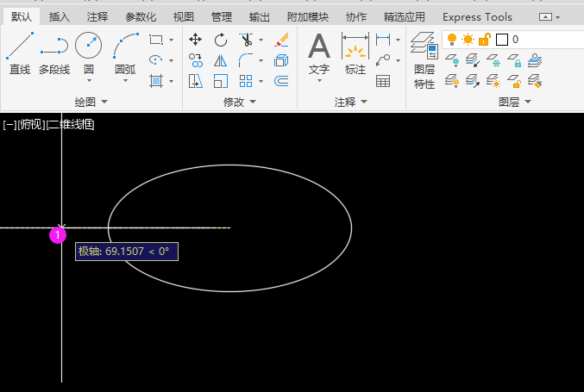Expand the 注释 panel title at panel bottom

click(x=350, y=102)
